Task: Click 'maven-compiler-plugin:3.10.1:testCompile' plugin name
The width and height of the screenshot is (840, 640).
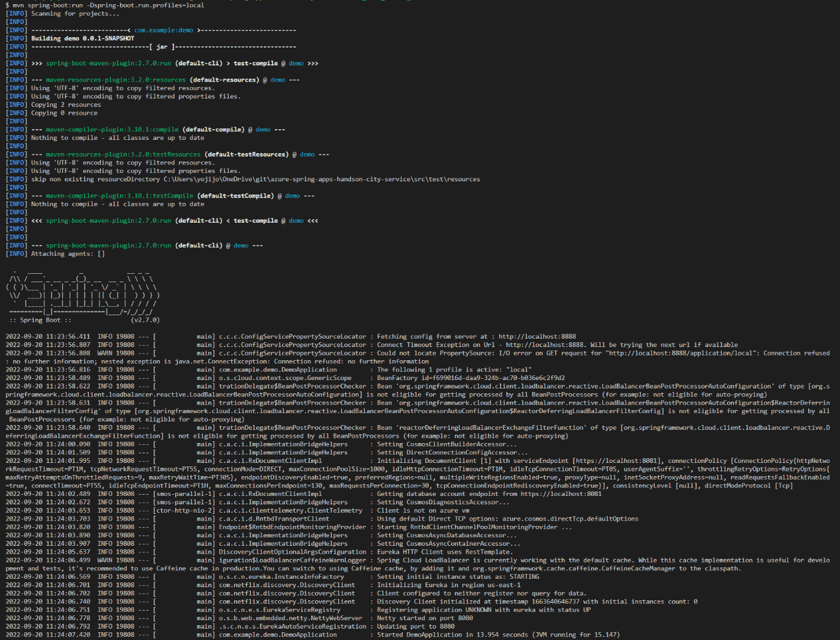Action: (119, 196)
